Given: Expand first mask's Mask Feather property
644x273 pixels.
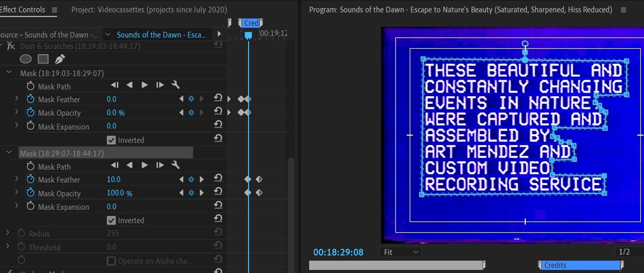Looking at the screenshot, I should (16, 99).
